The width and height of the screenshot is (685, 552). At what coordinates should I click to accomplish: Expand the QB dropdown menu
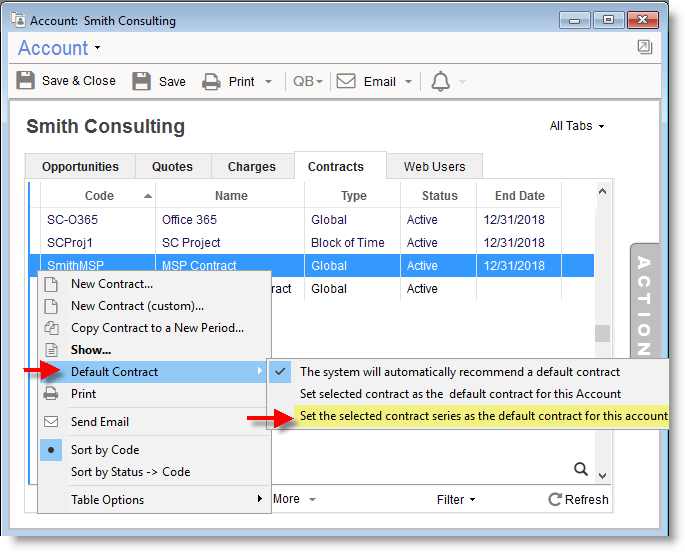[x=307, y=82]
